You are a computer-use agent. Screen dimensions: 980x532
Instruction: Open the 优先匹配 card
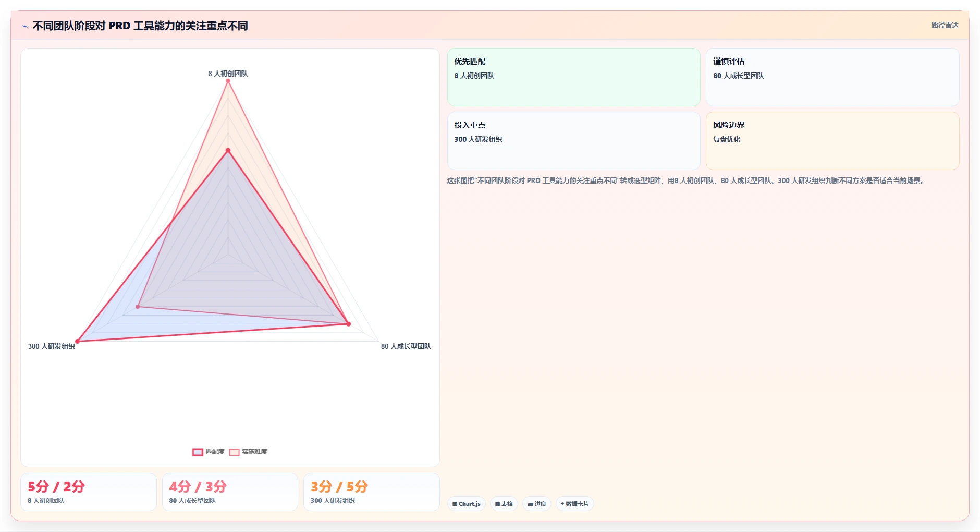click(x=573, y=77)
